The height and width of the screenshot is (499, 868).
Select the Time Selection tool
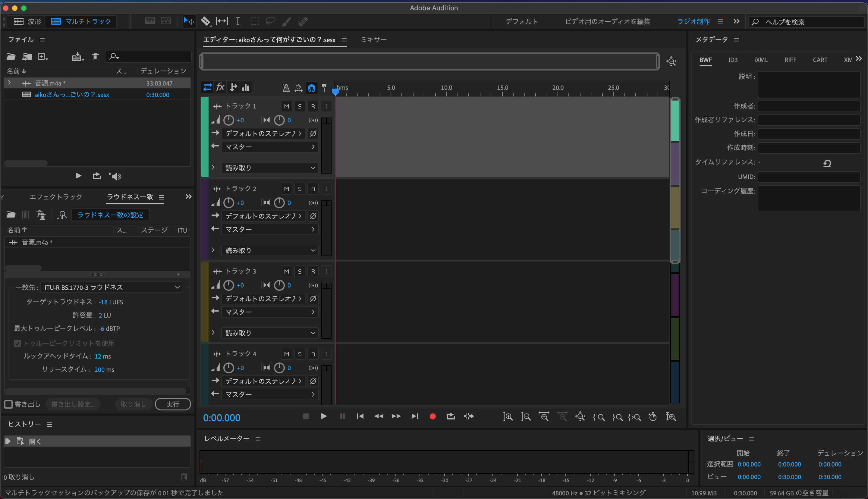(x=237, y=21)
